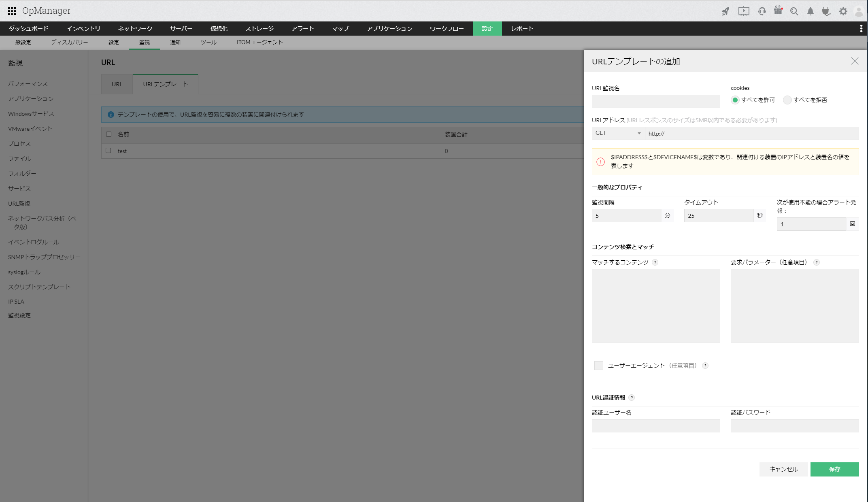Viewport: 868px width, 502px height.
Task: Click the URL監視名 input field
Action: pyautogui.click(x=656, y=101)
